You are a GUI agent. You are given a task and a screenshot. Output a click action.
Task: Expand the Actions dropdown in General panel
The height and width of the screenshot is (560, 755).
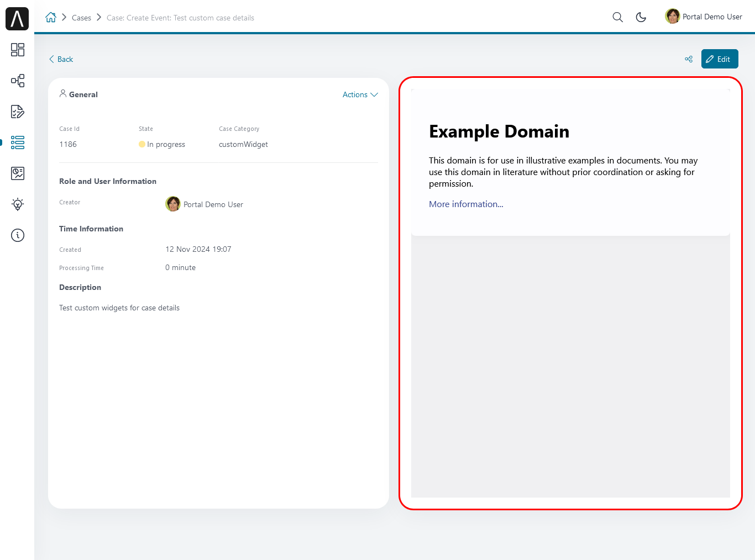(360, 94)
